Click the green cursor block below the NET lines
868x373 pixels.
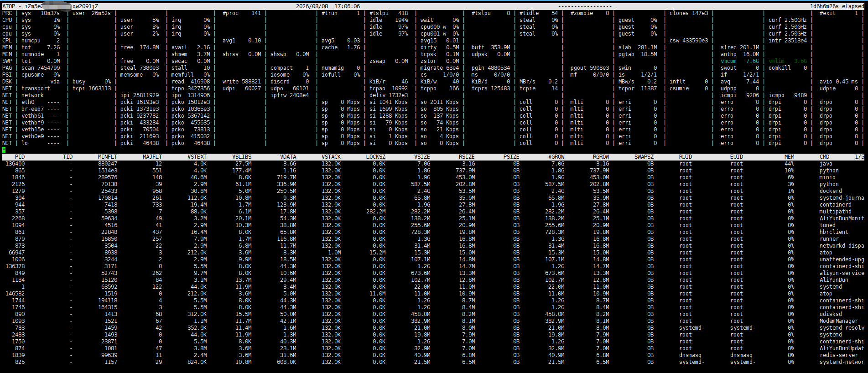click(4, 150)
